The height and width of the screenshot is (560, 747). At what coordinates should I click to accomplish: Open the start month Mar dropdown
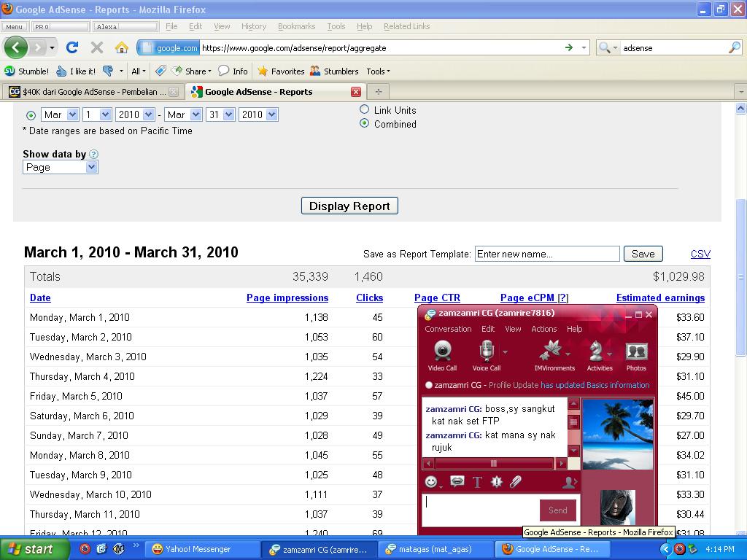pyautogui.click(x=60, y=114)
